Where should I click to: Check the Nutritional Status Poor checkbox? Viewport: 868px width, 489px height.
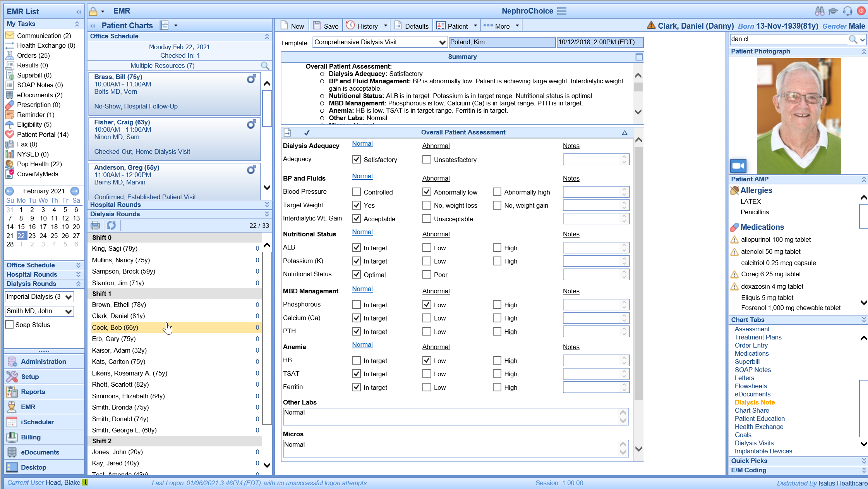pos(427,274)
